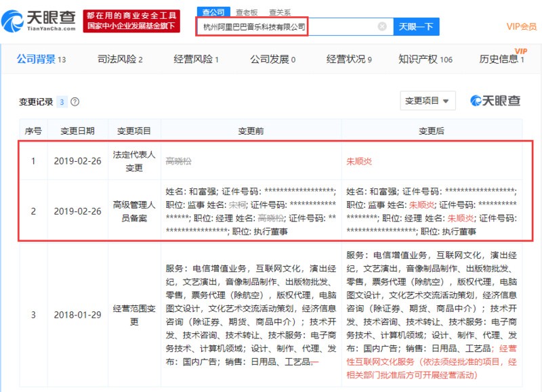
Task: Click 朱顺炎 in the legal representative row
Action: 359,161
